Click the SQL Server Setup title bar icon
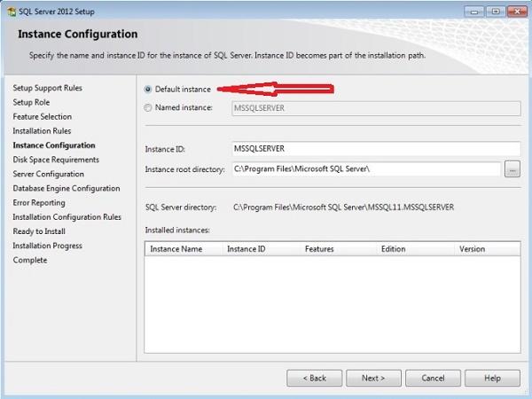Image resolution: width=532 pixels, height=399 pixels. (x=10, y=11)
